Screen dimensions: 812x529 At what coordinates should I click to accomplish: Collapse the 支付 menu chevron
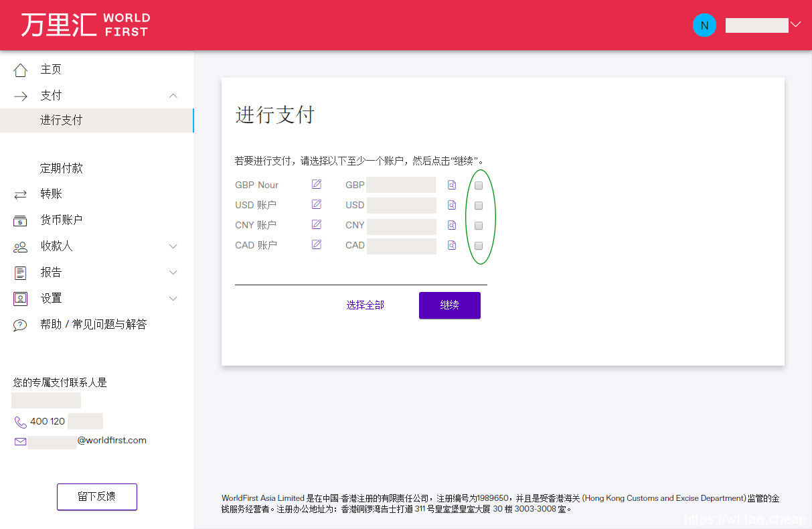click(173, 96)
